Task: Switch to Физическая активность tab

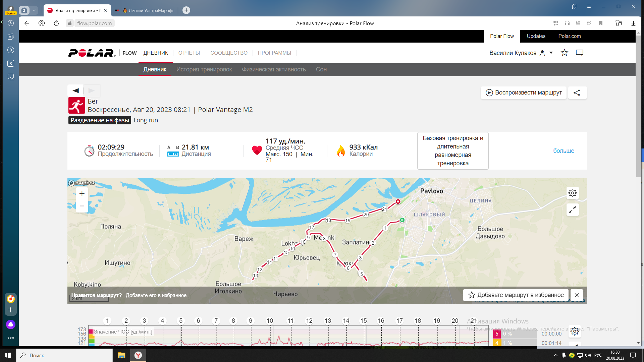Action: click(x=274, y=69)
